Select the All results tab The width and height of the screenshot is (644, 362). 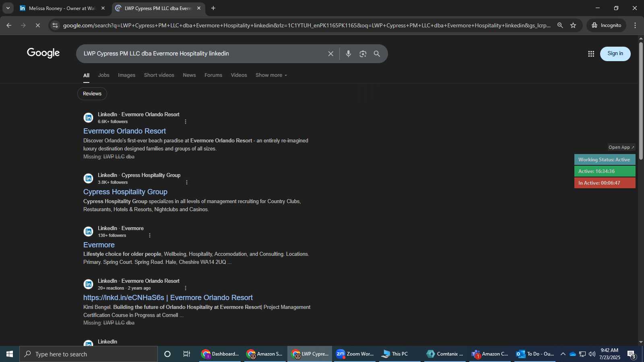(86, 75)
